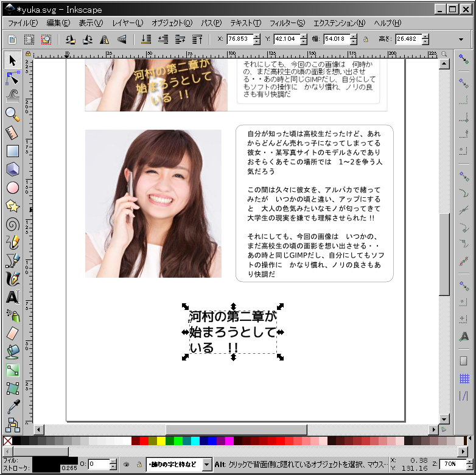Click the X position stepper arrows
The height and width of the screenshot is (475, 476).
[x=257, y=39]
